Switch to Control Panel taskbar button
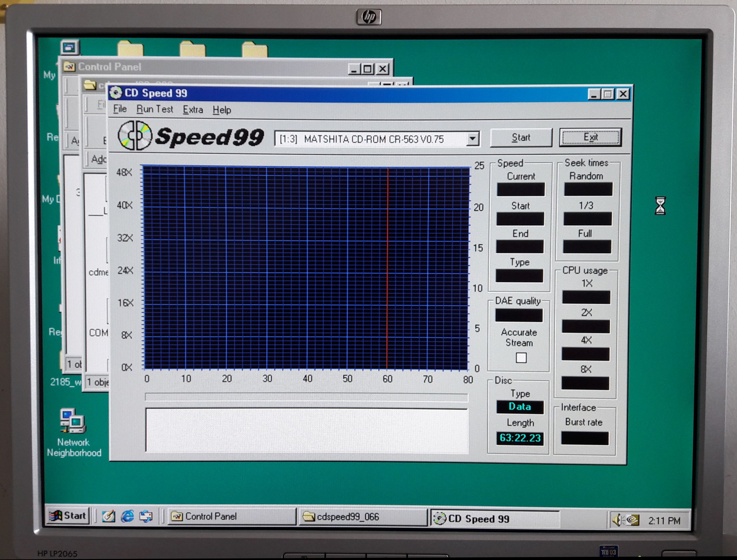Viewport: 737px width, 560px height. pyautogui.click(x=232, y=516)
